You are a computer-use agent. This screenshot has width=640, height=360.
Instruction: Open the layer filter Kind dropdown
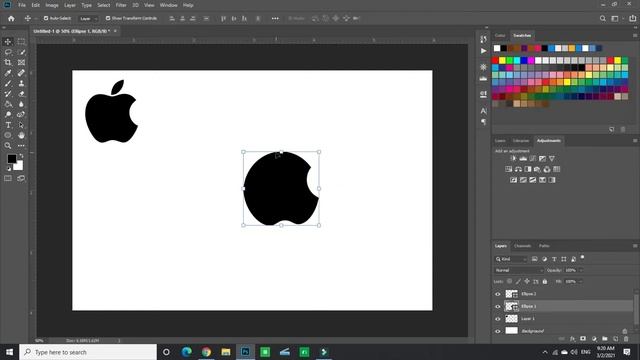[511, 259]
